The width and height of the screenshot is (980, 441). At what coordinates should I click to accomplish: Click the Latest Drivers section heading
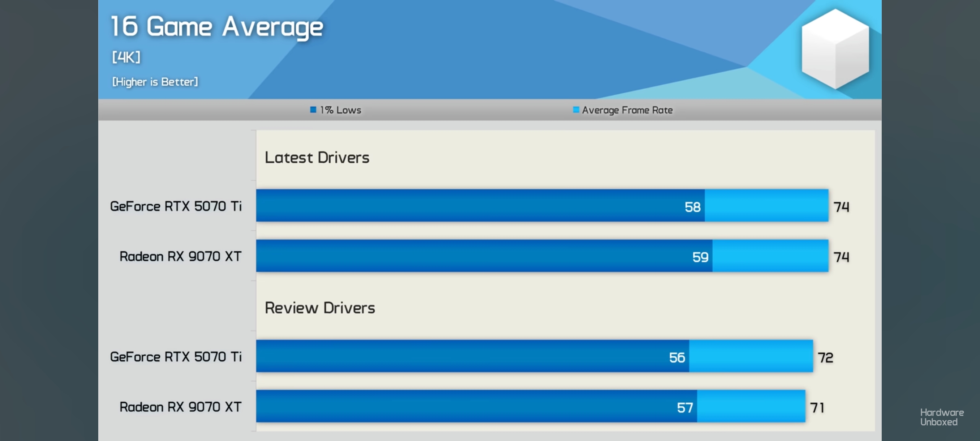pyautogui.click(x=317, y=158)
